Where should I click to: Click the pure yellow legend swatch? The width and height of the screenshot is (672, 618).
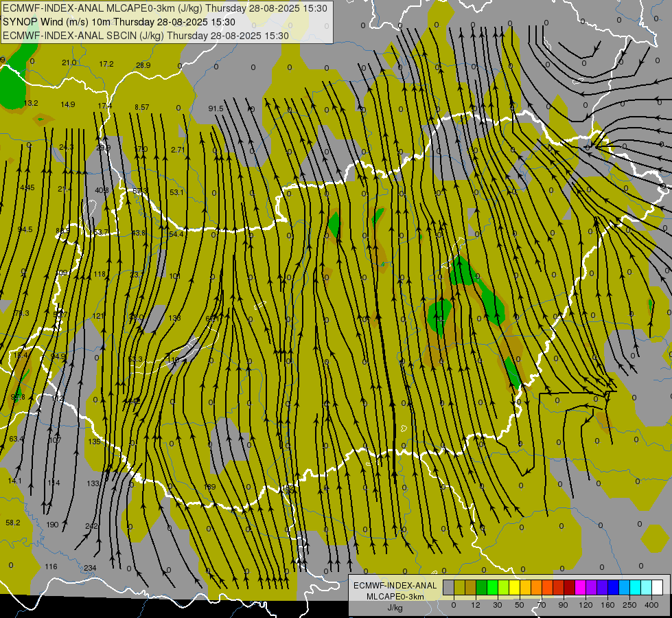point(515,588)
